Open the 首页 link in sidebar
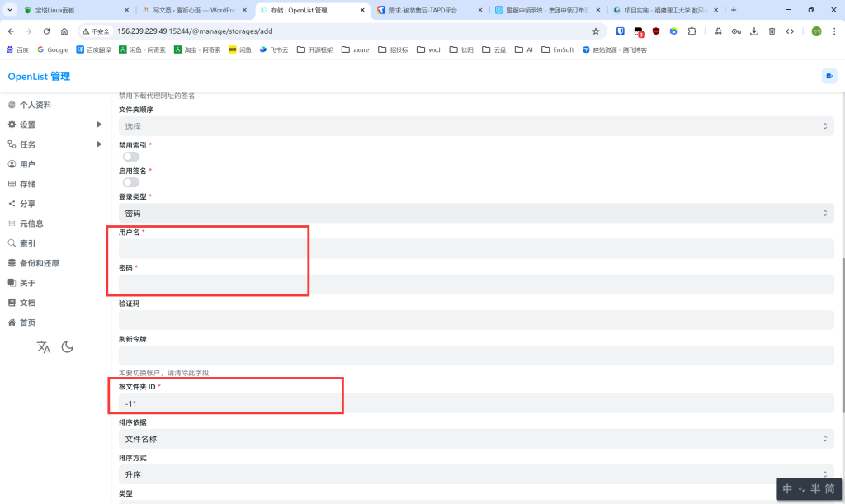The height and width of the screenshot is (504, 845). [x=31, y=322]
